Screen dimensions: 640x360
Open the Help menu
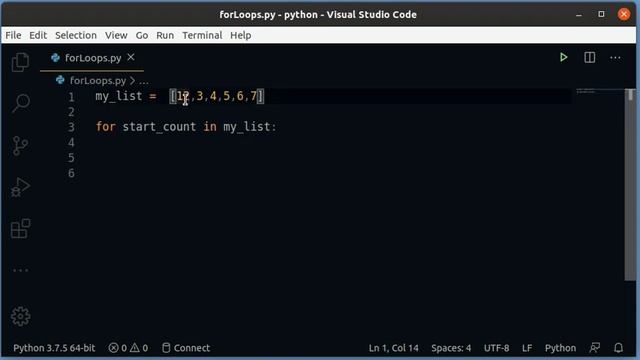(240, 36)
